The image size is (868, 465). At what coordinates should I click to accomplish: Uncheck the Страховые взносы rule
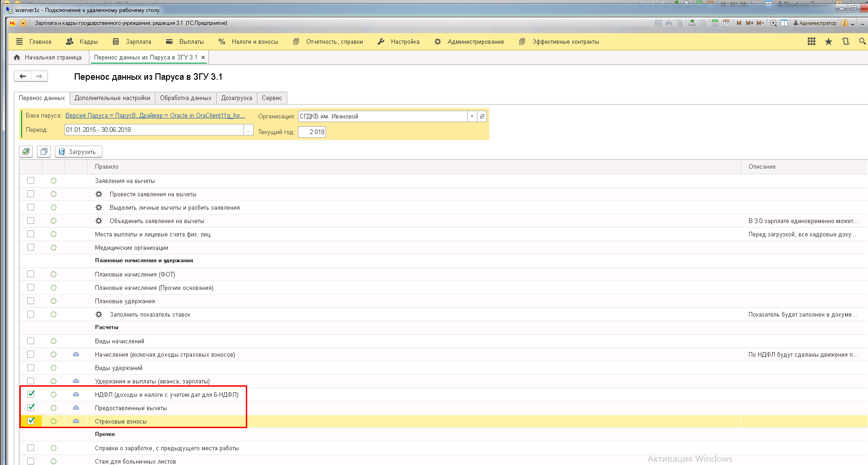31,421
